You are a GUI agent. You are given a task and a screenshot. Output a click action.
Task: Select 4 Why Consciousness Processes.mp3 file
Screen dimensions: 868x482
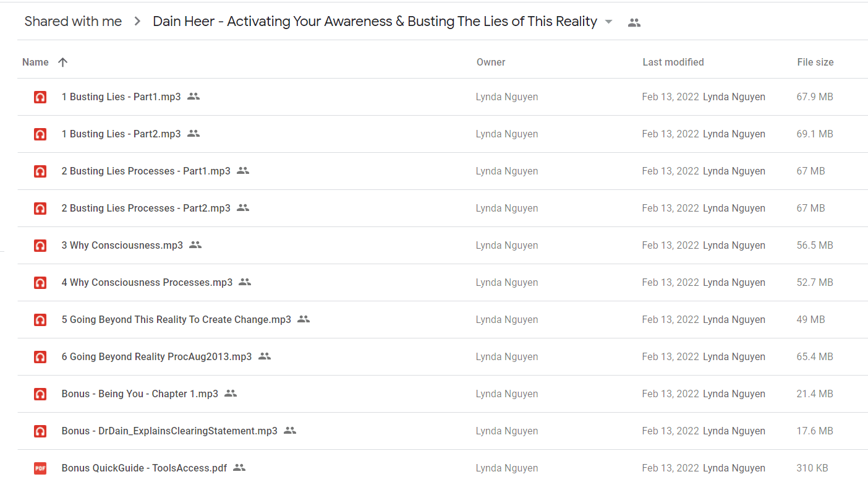tap(147, 282)
